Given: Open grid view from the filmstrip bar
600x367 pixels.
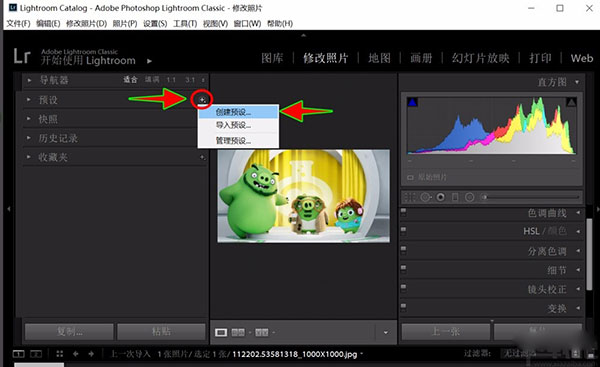Looking at the screenshot, I should 60,354.
